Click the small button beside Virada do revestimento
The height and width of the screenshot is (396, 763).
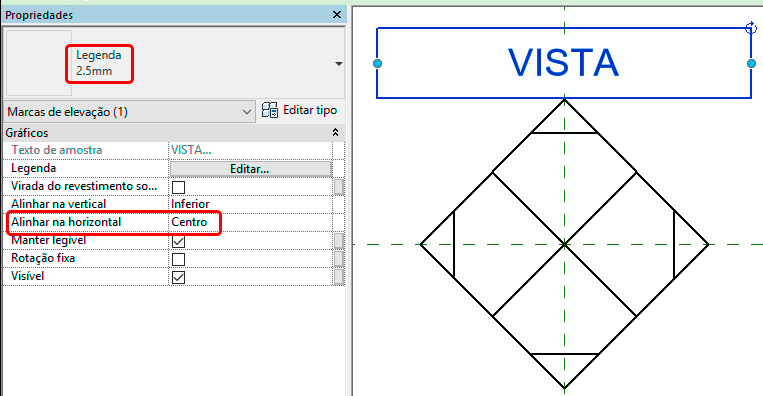[339, 187]
